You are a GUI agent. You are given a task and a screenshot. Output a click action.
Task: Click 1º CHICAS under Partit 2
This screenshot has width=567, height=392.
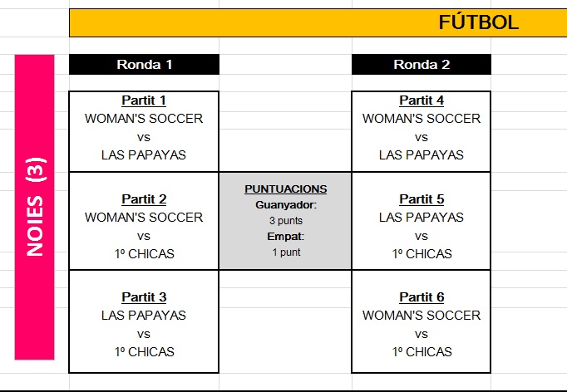click(144, 254)
